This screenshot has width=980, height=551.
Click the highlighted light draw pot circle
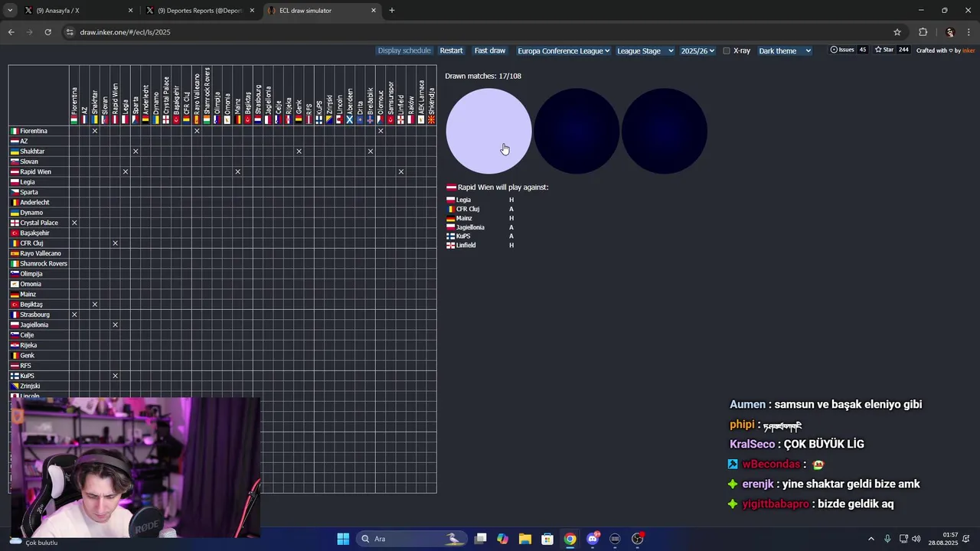point(488,131)
